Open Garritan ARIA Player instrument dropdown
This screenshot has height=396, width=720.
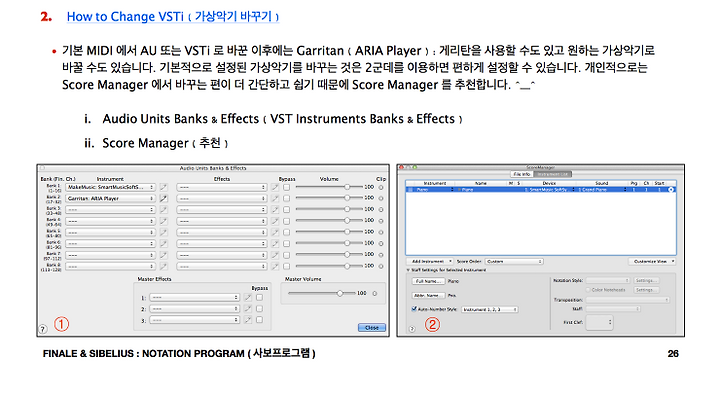point(110,198)
